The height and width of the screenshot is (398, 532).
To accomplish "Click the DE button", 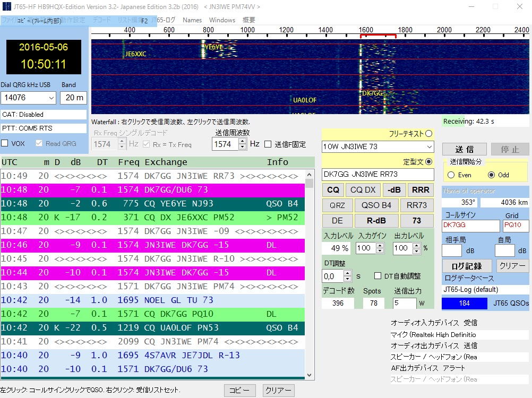I will pos(337,221).
